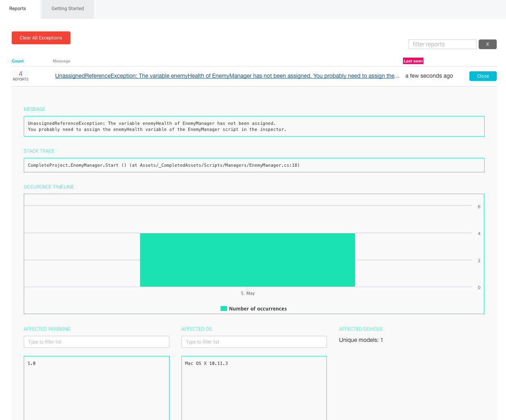506x420 pixels.
Task: Select the 4 Reports count badge
Action: point(21,76)
